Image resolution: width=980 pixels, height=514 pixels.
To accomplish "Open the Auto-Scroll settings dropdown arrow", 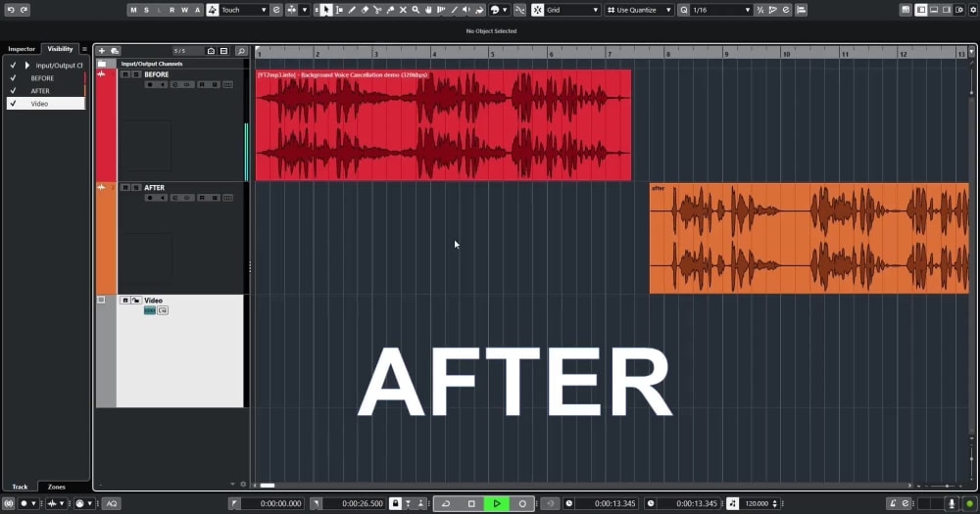I will 305,10.
